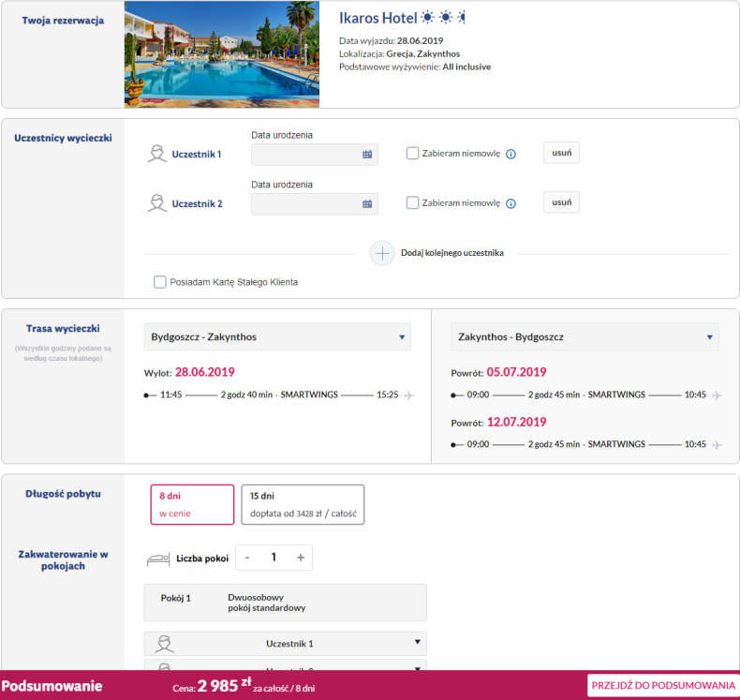Open the Zakynthos - Bydgoszcz return dropdown
This screenshot has width=740, height=700.
click(x=585, y=336)
